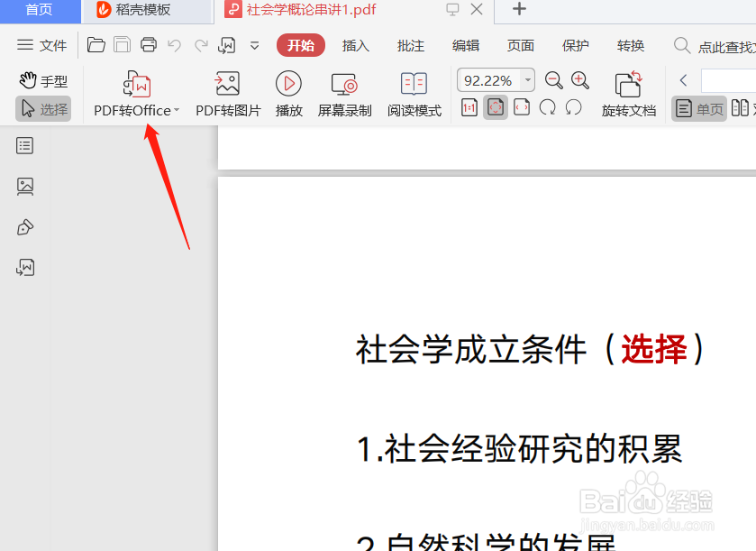Click the page number input field
The width and height of the screenshot is (756, 551).
(x=730, y=79)
